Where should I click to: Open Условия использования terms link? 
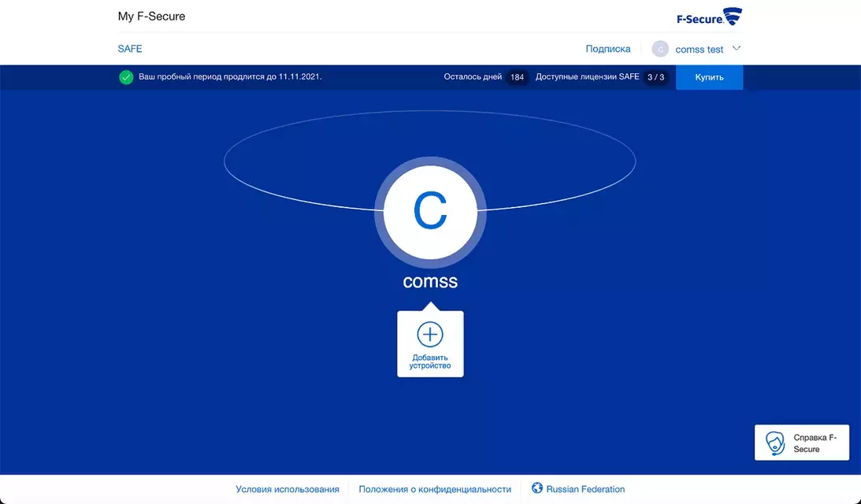[288, 489]
